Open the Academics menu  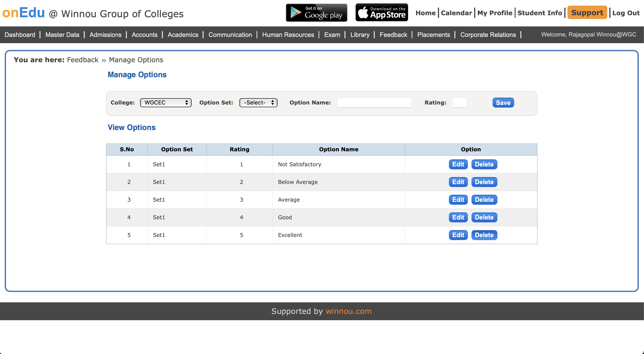click(x=183, y=35)
